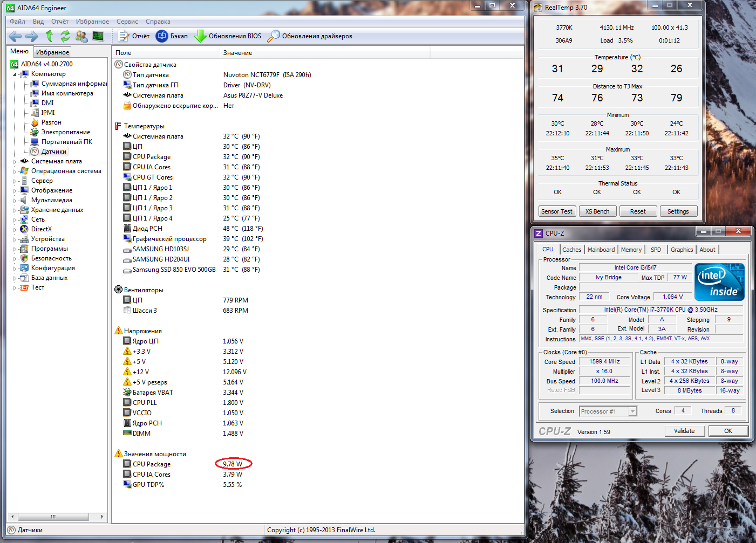Image resolution: width=756 pixels, height=543 pixels.
Task: Open the Избранное menu in menu bar
Action: coord(92,22)
